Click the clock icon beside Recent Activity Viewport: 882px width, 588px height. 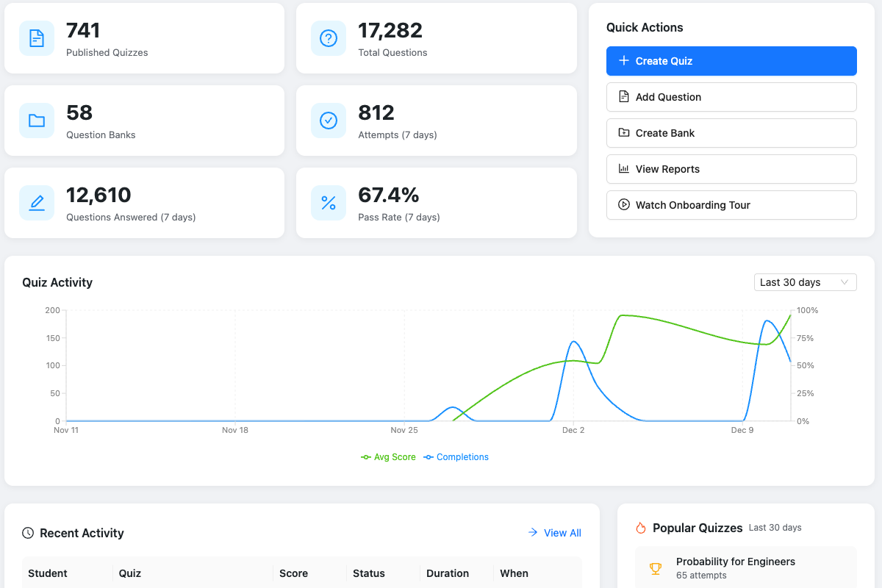pyautogui.click(x=28, y=533)
